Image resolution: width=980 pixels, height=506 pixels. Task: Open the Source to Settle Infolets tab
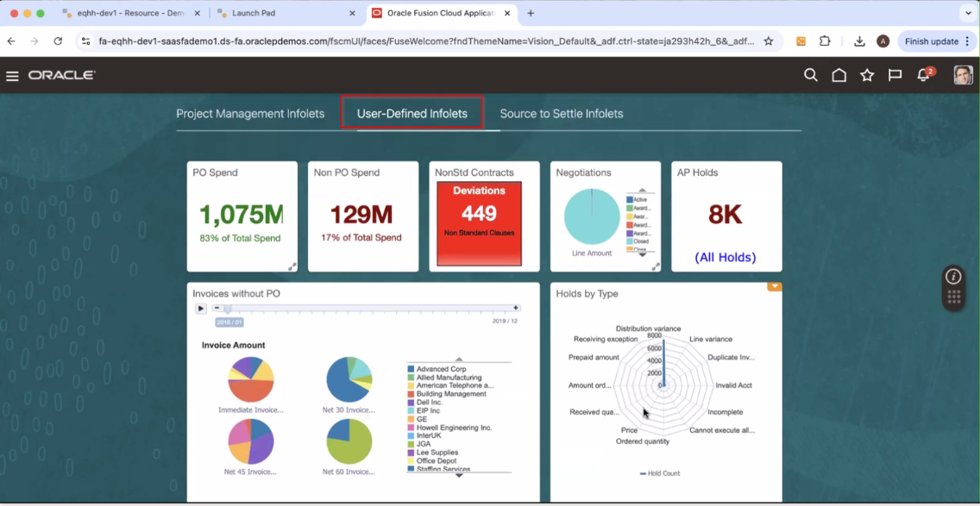pyautogui.click(x=562, y=114)
